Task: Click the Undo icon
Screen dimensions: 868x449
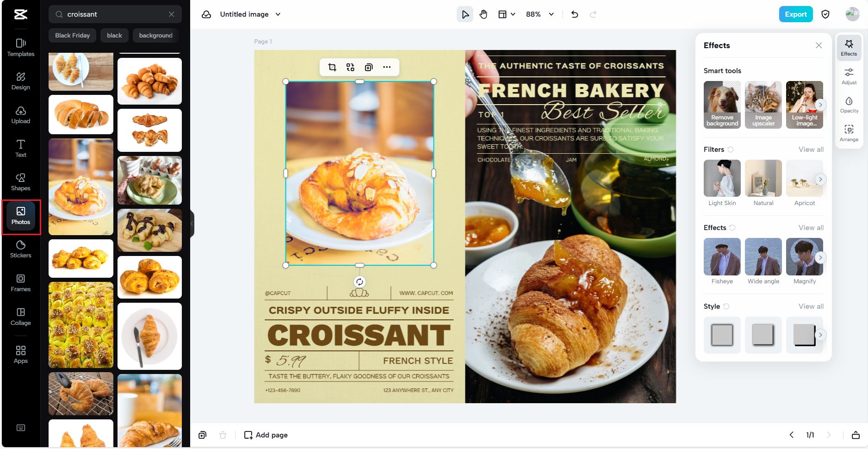Action: [x=574, y=14]
